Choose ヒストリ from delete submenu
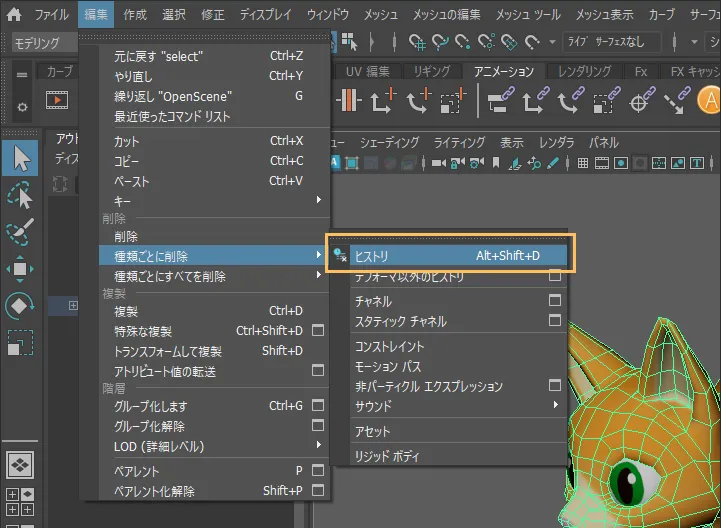The height and width of the screenshot is (528, 721). 447,256
